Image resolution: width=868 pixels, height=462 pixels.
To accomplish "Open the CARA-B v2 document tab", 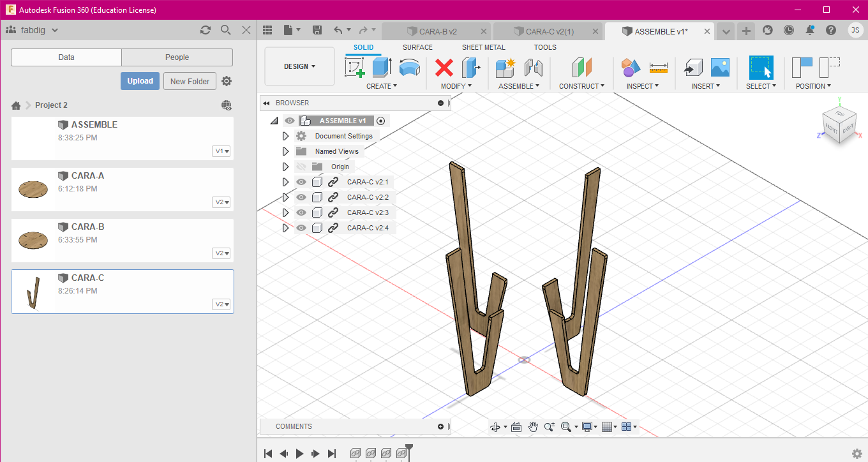I will (437, 31).
